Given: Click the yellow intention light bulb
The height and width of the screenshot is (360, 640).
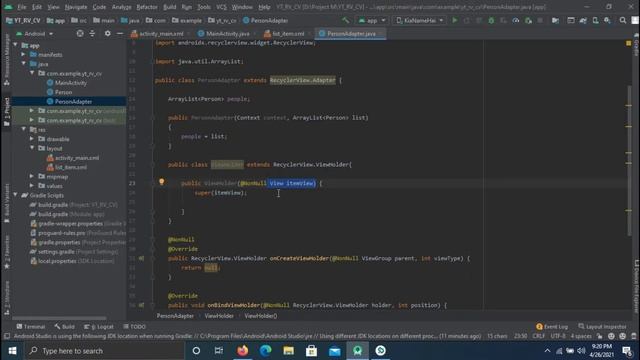Looking at the screenshot, I should click(x=162, y=182).
